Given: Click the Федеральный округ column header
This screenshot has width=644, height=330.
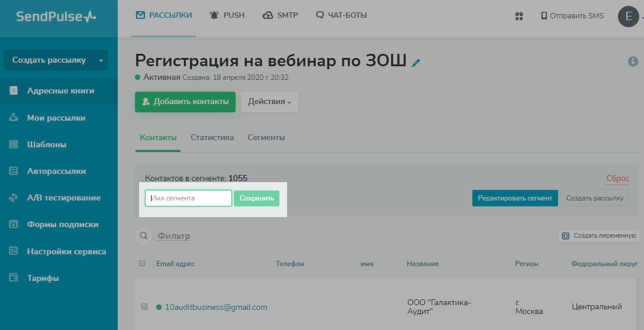Looking at the screenshot, I should click(x=604, y=264).
